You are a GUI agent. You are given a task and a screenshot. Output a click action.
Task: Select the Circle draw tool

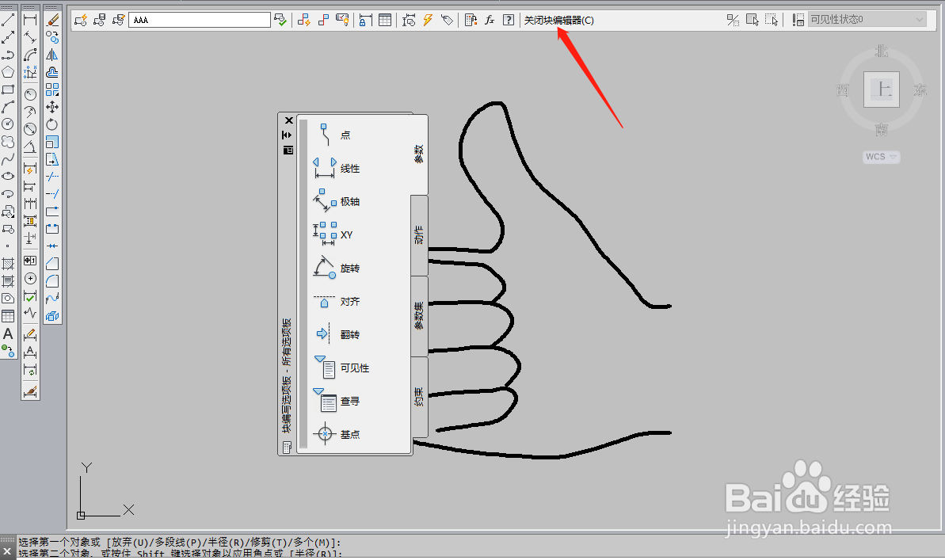pos(8,124)
